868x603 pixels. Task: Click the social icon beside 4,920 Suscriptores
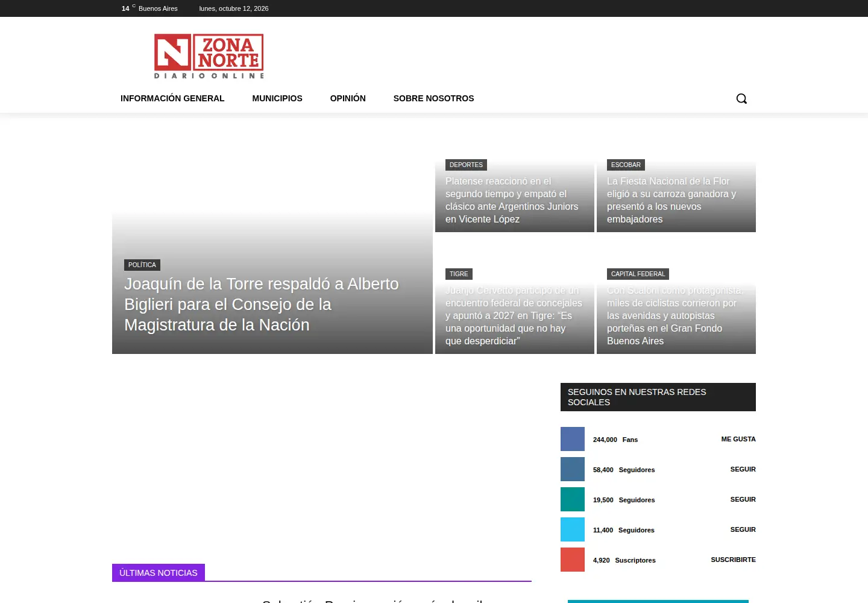coord(573,560)
